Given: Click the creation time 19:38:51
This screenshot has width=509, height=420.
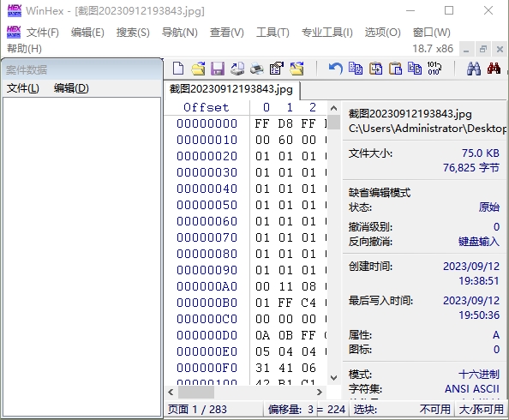Looking at the screenshot, I should (x=479, y=280).
